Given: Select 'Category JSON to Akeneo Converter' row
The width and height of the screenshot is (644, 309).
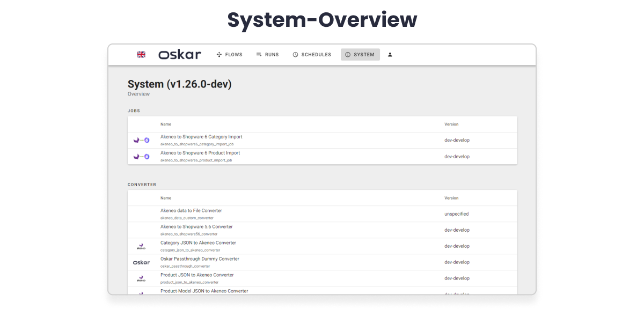Looking at the screenshot, I should coord(323,246).
